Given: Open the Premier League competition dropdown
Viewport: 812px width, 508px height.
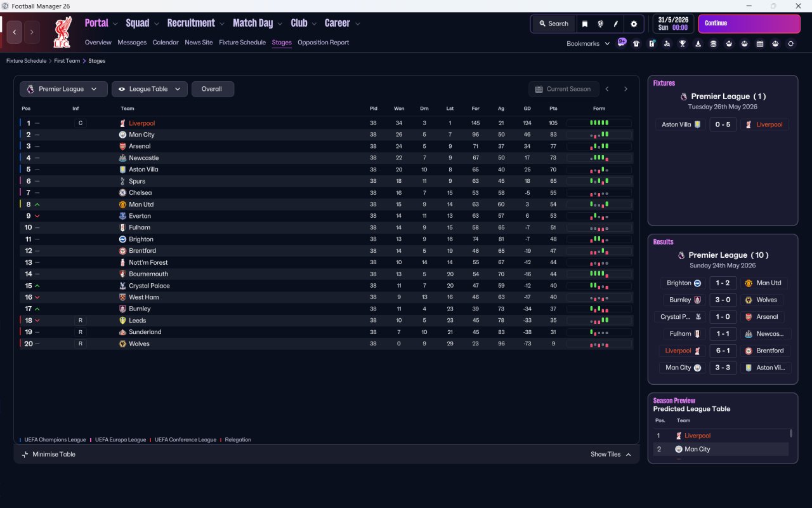Looking at the screenshot, I should (x=63, y=89).
